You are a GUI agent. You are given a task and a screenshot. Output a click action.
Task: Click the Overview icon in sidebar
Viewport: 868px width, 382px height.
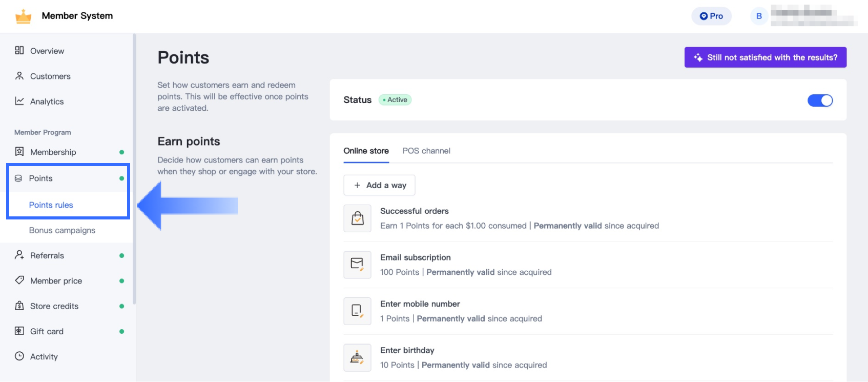(19, 50)
